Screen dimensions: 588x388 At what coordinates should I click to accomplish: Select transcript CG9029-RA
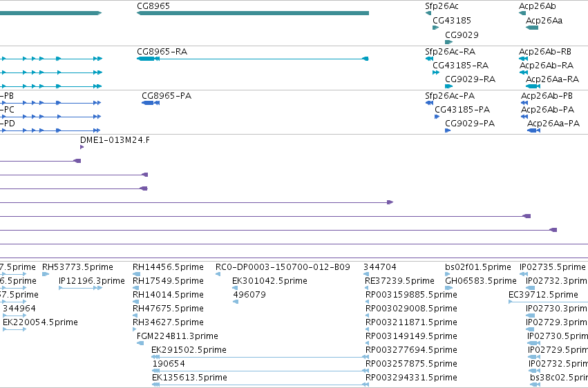[448, 86]
